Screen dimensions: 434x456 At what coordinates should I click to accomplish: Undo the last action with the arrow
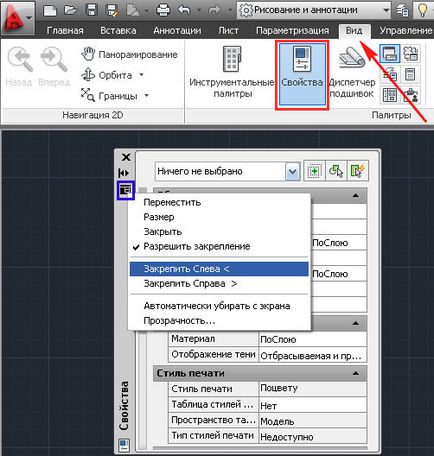184,10
